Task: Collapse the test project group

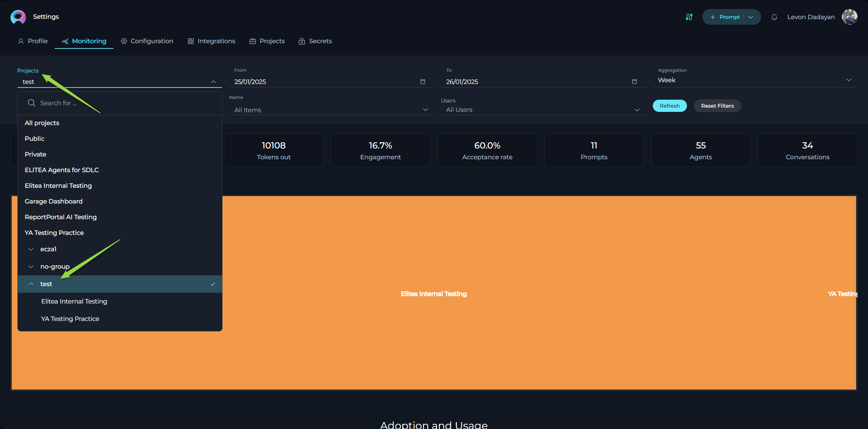Action: (x=30, y=284)
